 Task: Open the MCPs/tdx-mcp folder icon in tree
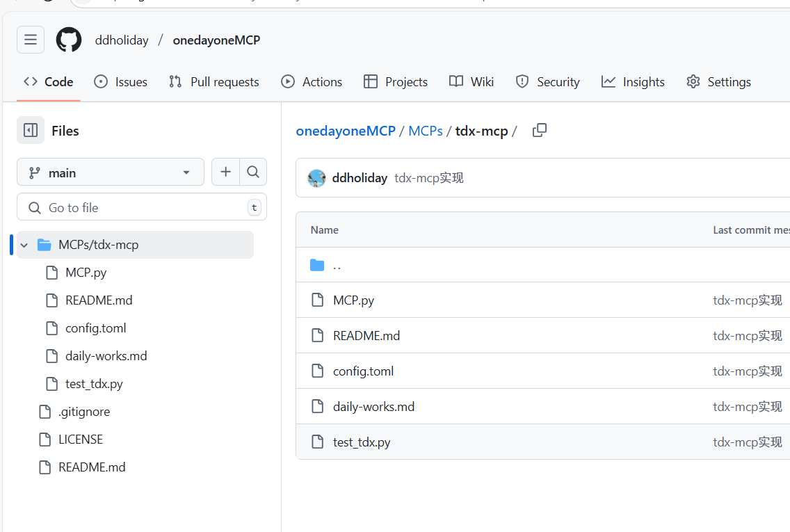pyautogui.click(x=45, y=245)
